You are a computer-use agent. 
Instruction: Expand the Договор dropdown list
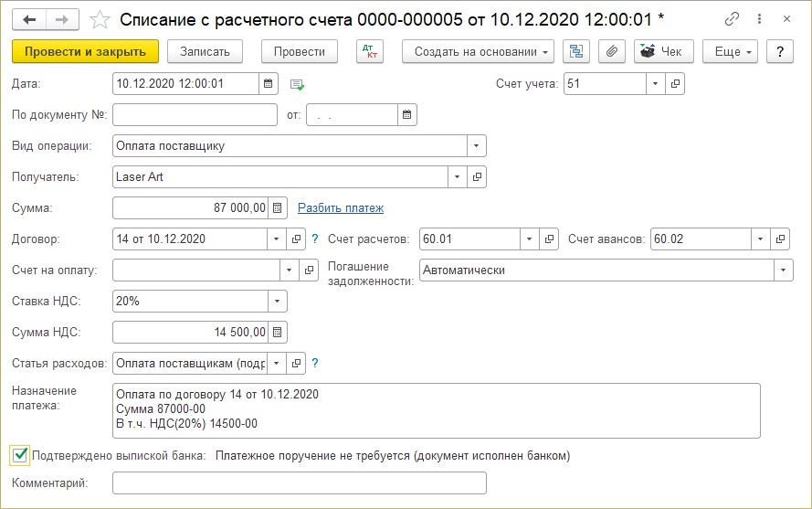click(277, 239)
